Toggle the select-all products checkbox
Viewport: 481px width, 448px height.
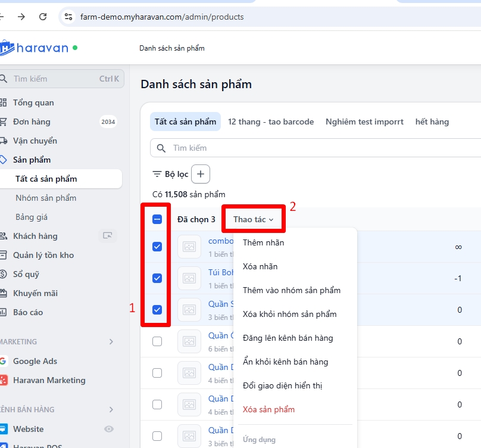tap(157, 219)
